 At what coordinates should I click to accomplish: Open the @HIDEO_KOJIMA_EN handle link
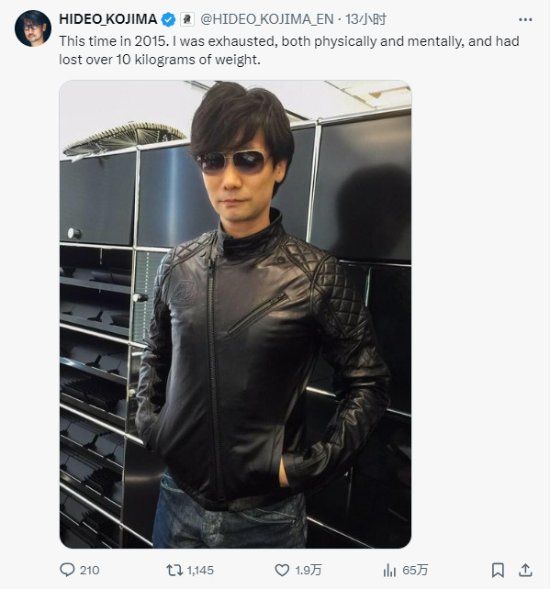[267, 19]
